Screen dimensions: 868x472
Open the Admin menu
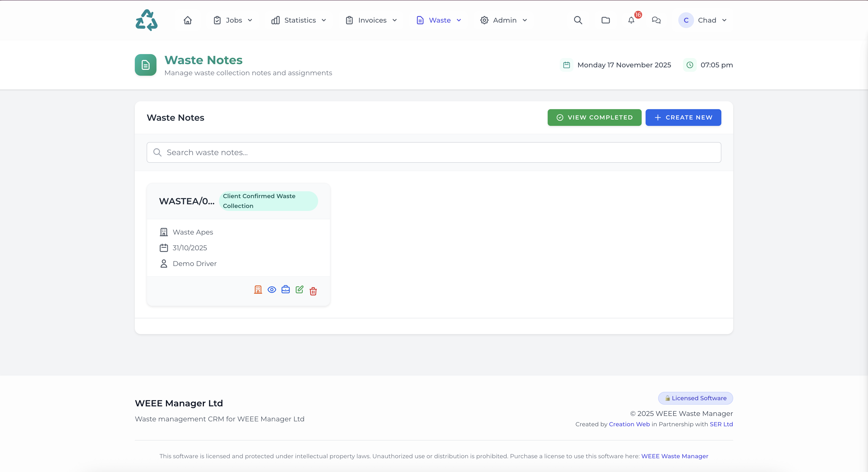tap(504, 20)
